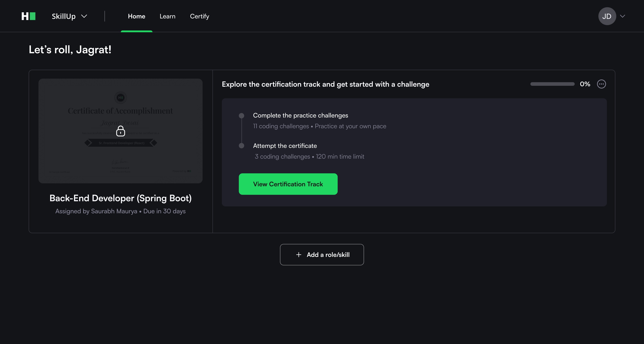Open the Home tab
Viewport: 644px width, 344px height.
[x=136, y=16]
